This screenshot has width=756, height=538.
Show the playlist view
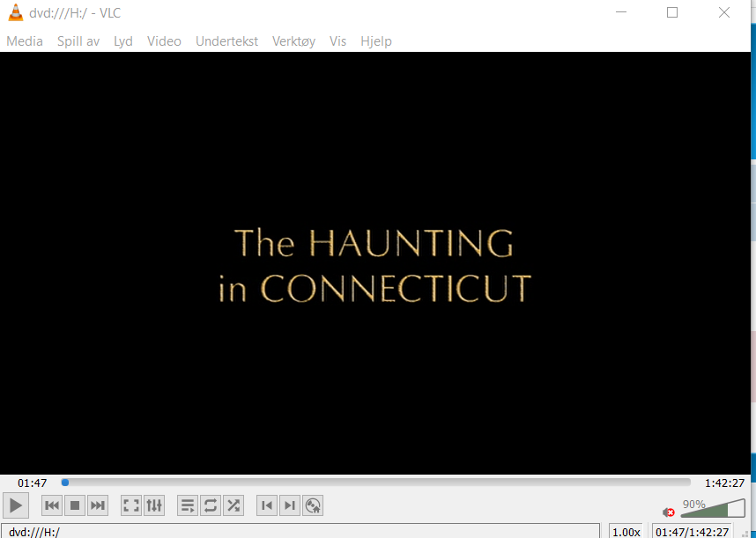coord(188,505)
